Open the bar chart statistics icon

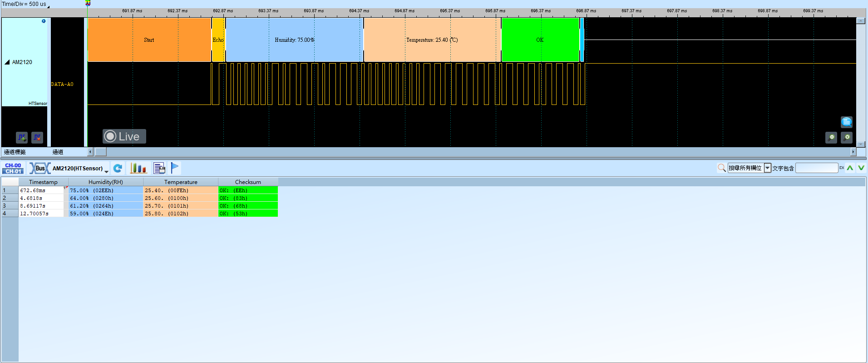(x=138, y=168)
